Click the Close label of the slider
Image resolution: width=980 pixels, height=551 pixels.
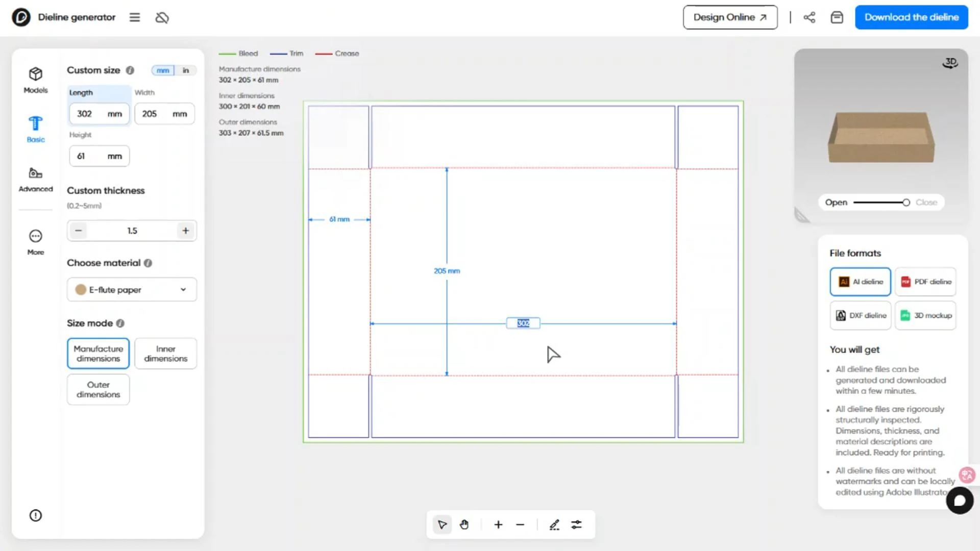pyautogui.click(x=926, y=203)
